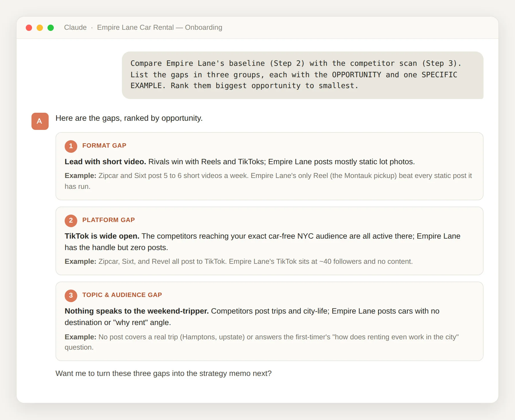Click the number 3 badge for Topic & Audience Gap
This screenshot has height=420, width=515.
(x=71, y=296)
